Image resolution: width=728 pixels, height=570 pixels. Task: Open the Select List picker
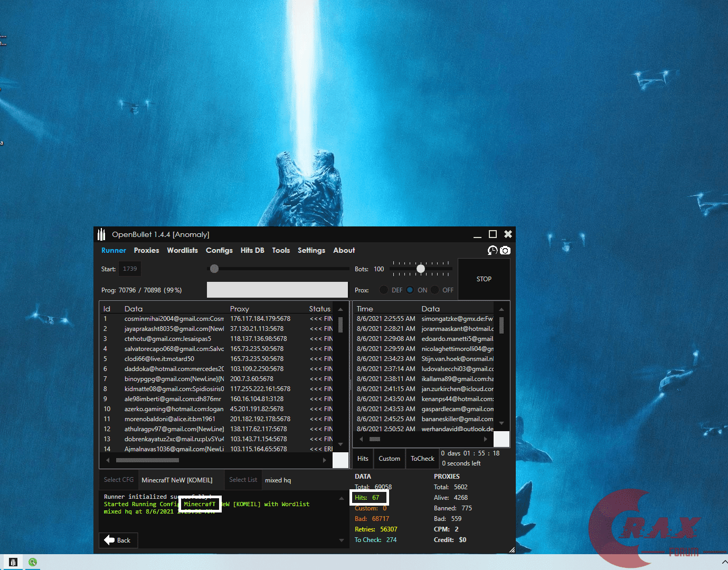pos(243,479)
